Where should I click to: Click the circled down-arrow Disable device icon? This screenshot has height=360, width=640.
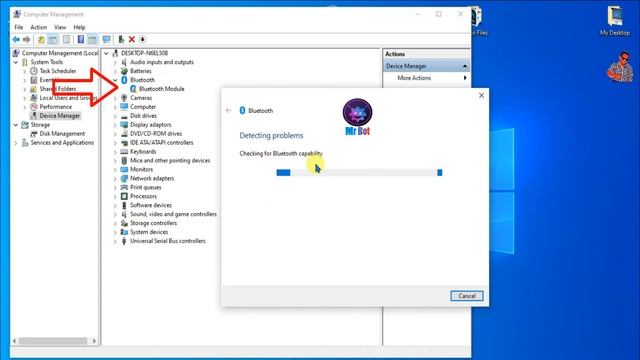tap(142, 40)
